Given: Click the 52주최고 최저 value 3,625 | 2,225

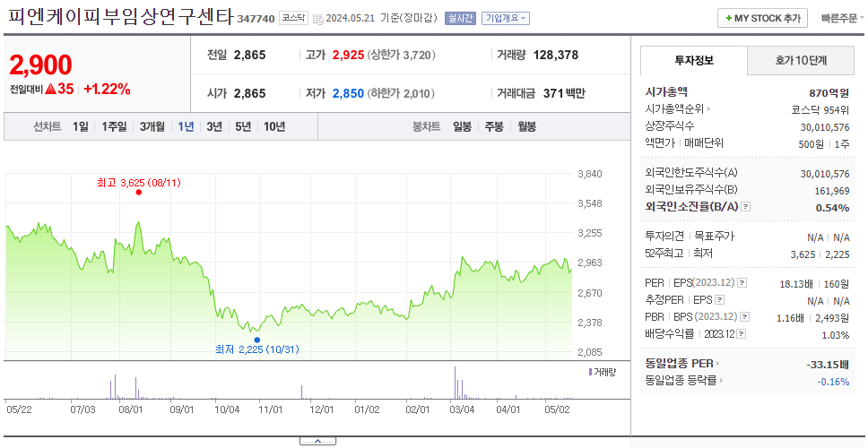Looking at the screenshot, I should [820, 254].
